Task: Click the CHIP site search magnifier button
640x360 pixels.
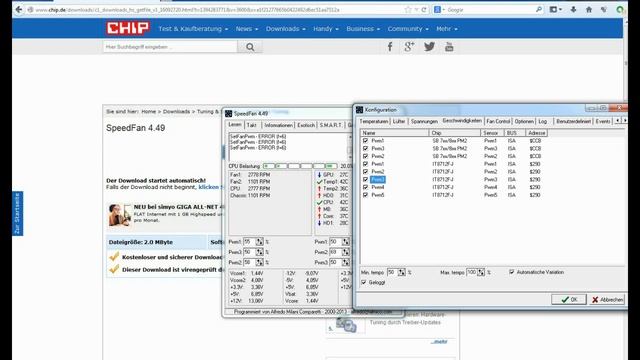Action: click(x=250, y=47)
